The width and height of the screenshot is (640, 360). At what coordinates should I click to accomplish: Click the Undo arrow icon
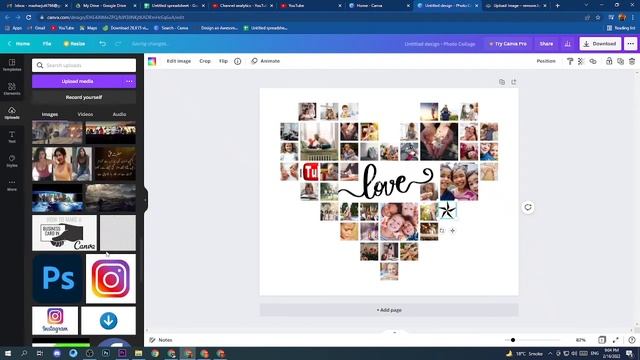click(x=102, y=44)
